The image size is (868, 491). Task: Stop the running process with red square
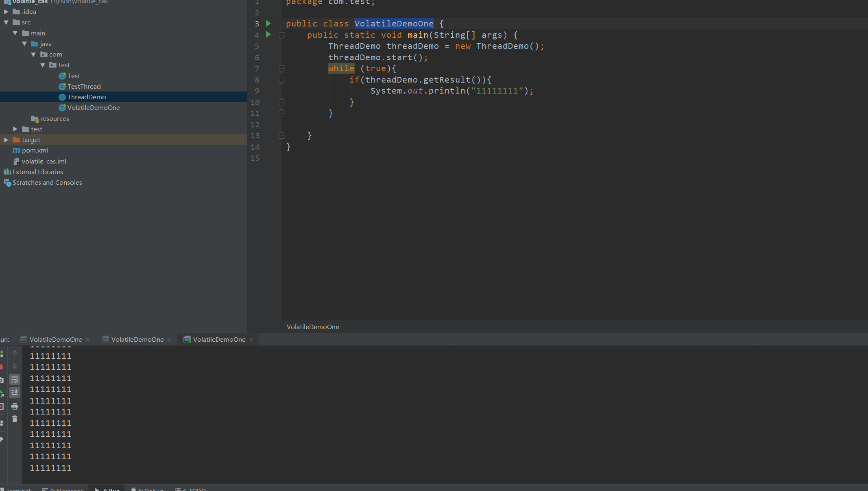pos(1,367)
